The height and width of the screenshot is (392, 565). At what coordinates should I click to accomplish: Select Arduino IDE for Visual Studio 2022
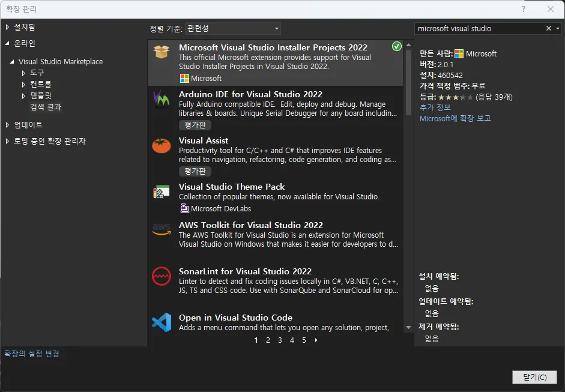click(250, 94)
